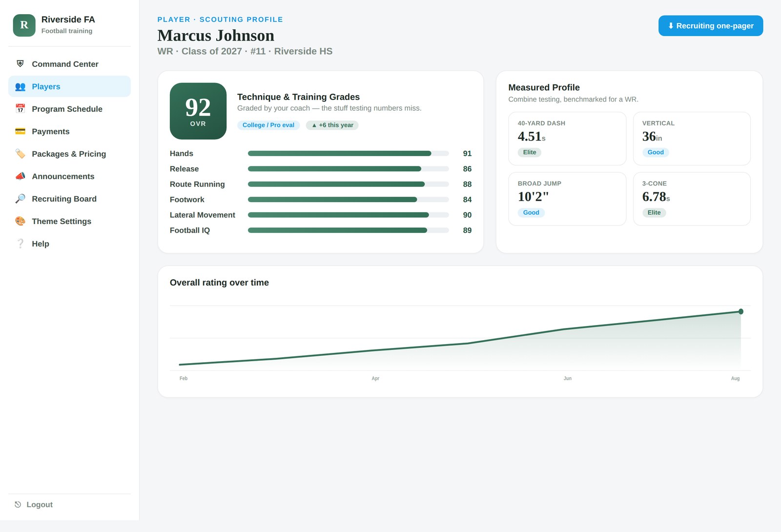The height and width of the screenshot is (532, 781).
Task: Open the Announcements sidebar item
Action: pos(69,176)
